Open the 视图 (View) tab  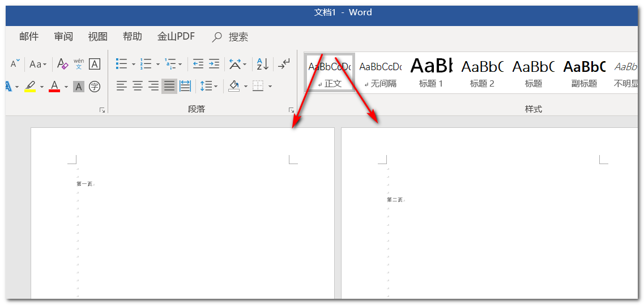tap(98, 37)
